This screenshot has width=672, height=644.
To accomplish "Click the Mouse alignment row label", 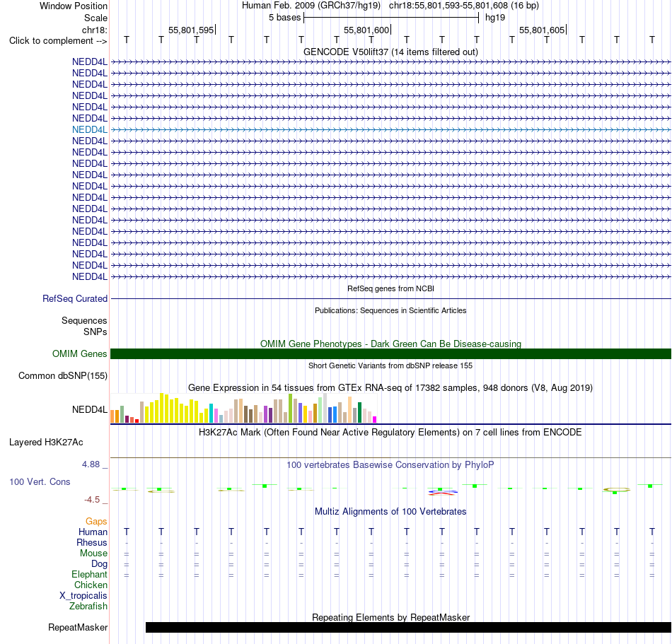I will (x=93, y=554).
